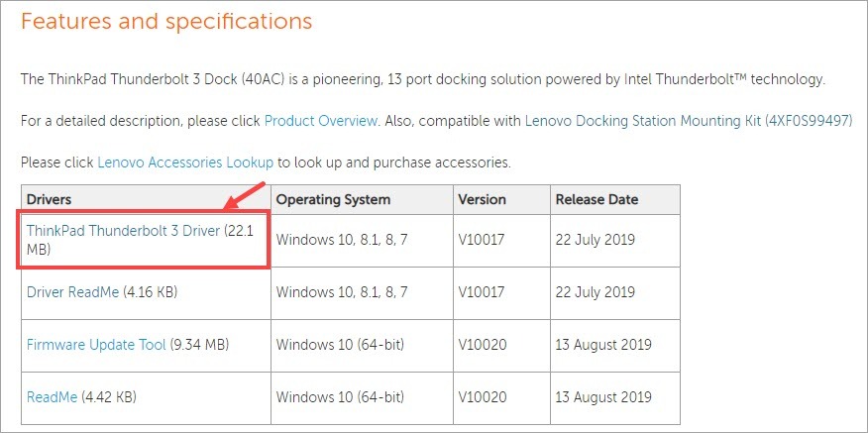Click the 22 July 2019 date in the Driver ReadMe row
Screen dimensions: 868x433
click(x=595, y=291)
